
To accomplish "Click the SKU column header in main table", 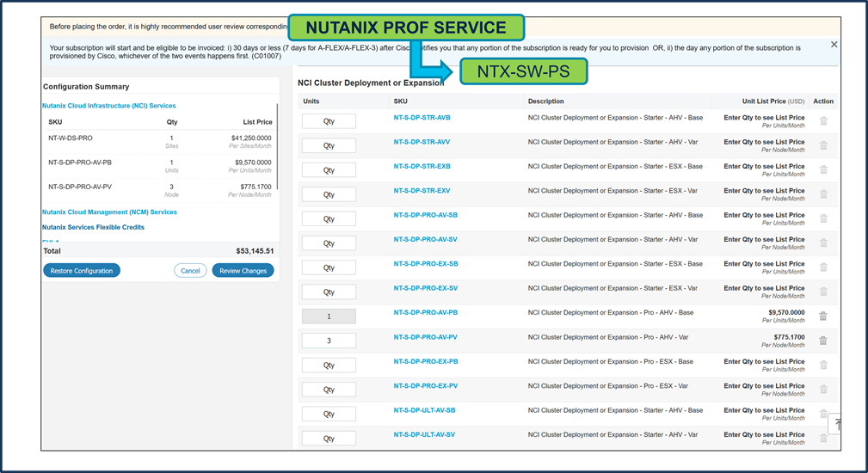I will (400, 101).
